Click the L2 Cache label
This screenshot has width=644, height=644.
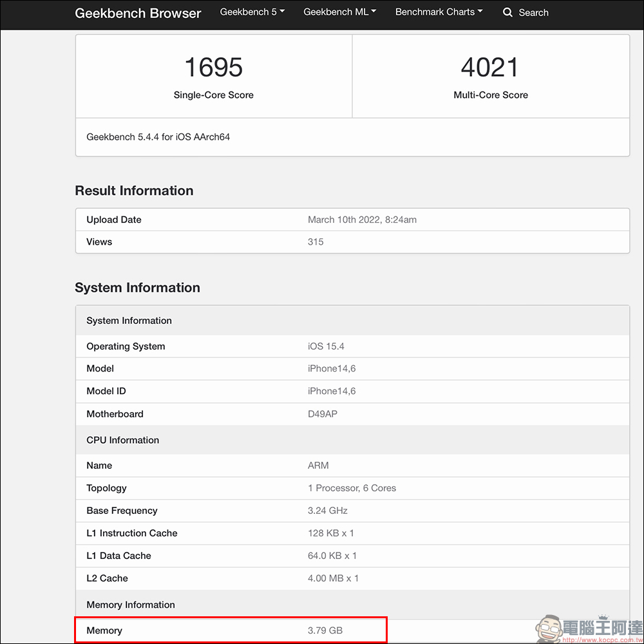107,578
